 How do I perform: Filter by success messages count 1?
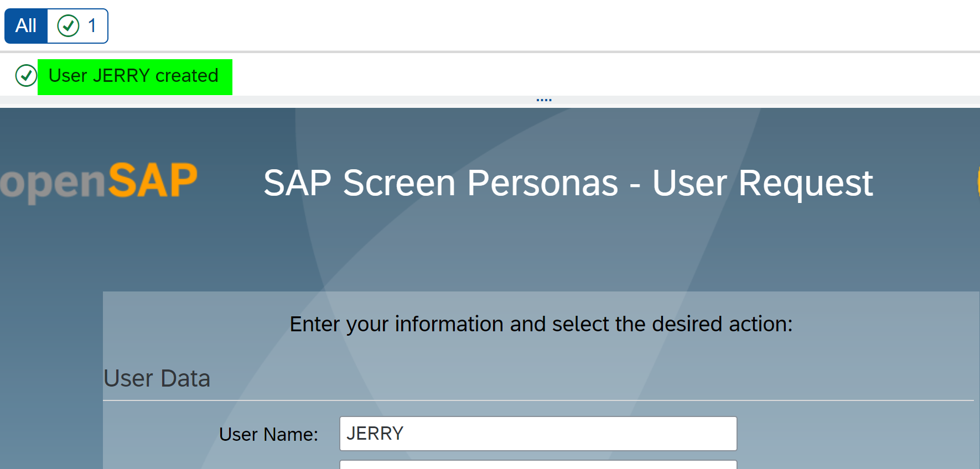coord(77,26)
